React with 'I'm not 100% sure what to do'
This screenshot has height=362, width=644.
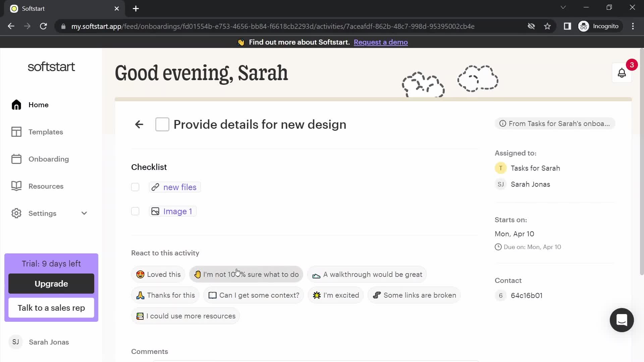pos(246,275)
